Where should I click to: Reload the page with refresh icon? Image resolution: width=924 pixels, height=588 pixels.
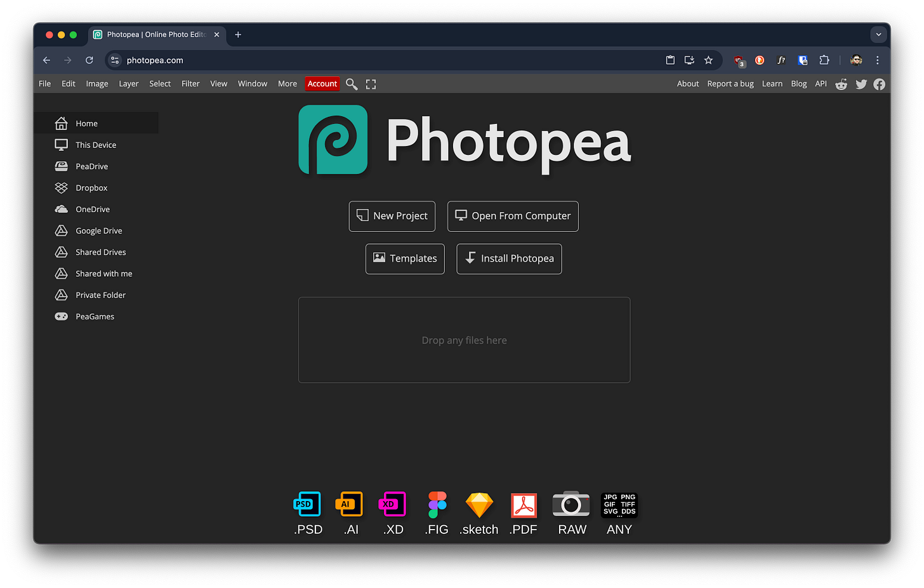point(89,60)
